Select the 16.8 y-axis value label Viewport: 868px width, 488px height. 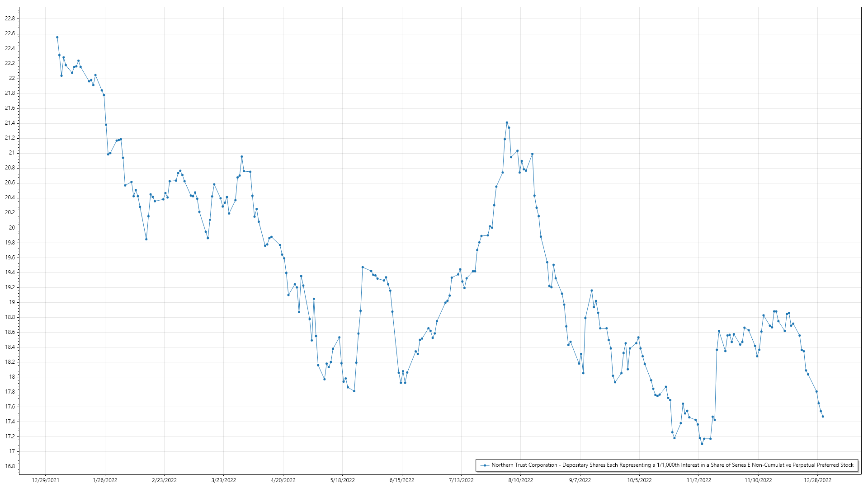point(10,466)
